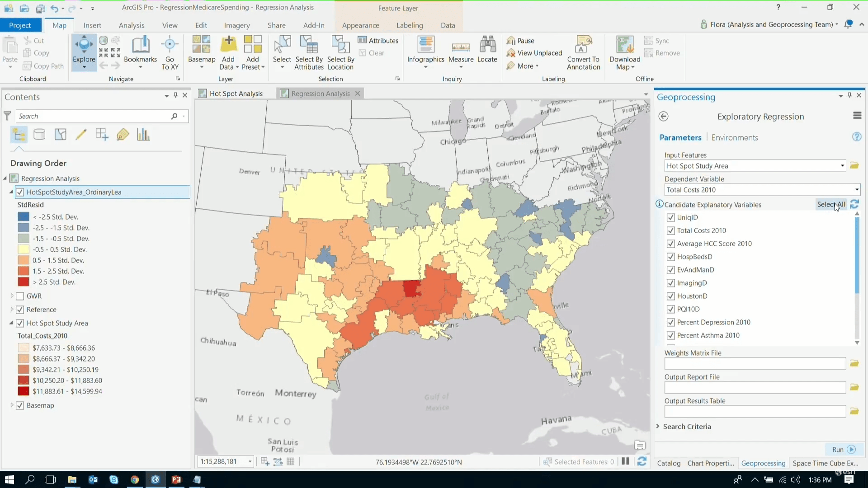Click the Select All button
The width and height of the screenshot is (868, 488).
(830, 205)
